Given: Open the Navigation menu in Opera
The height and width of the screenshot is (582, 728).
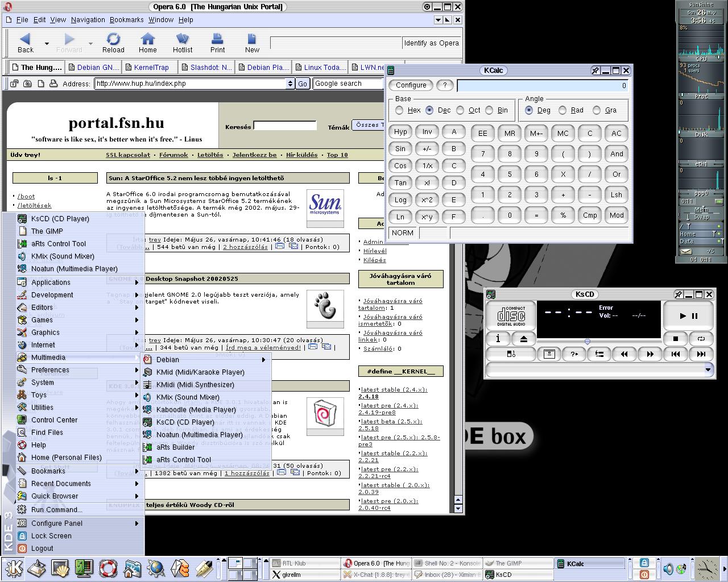Looking at the screenshot, I should [x=88, y=20].
